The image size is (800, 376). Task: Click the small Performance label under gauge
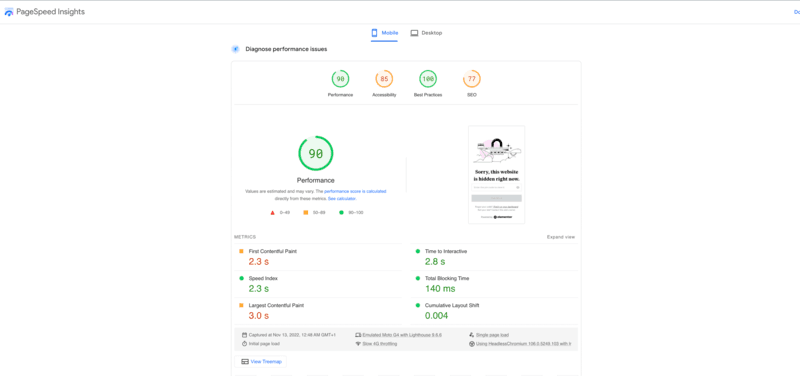(340, 95)
